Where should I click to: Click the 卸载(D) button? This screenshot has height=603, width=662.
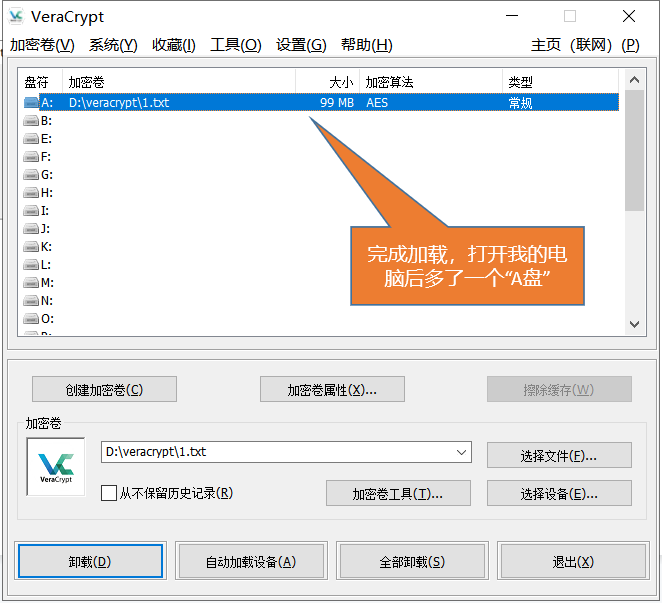90,561
